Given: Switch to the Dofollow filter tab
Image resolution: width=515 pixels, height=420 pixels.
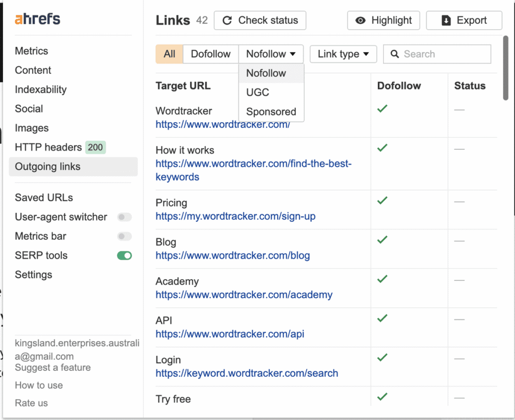Looking at the screenshot, I should pos(210,54).
